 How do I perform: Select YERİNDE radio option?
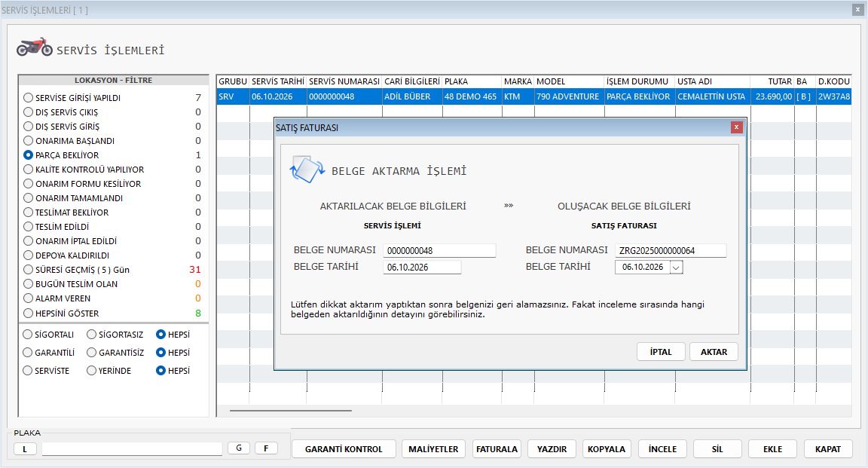[x=92, y=371]
